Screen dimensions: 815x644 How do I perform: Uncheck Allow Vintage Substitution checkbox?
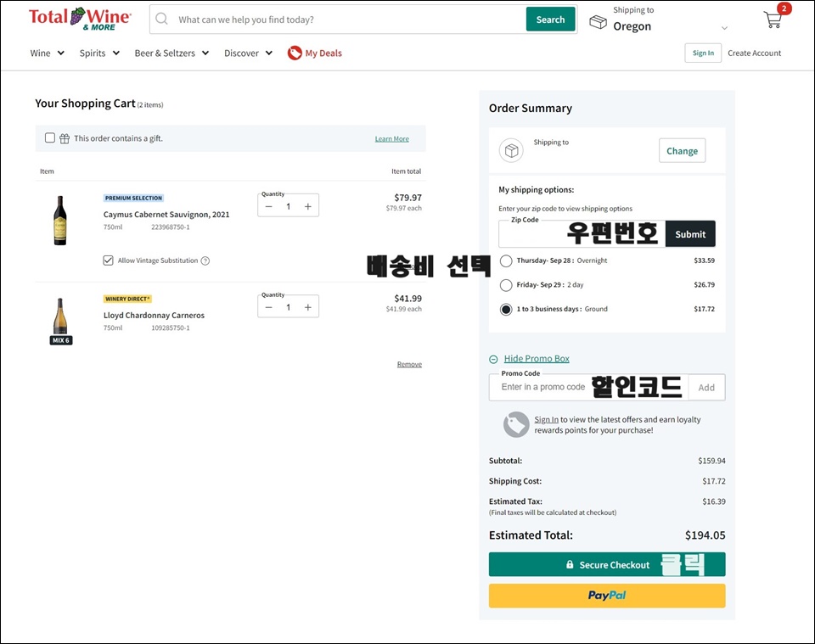pyautogui.click(x=108, y=260)
